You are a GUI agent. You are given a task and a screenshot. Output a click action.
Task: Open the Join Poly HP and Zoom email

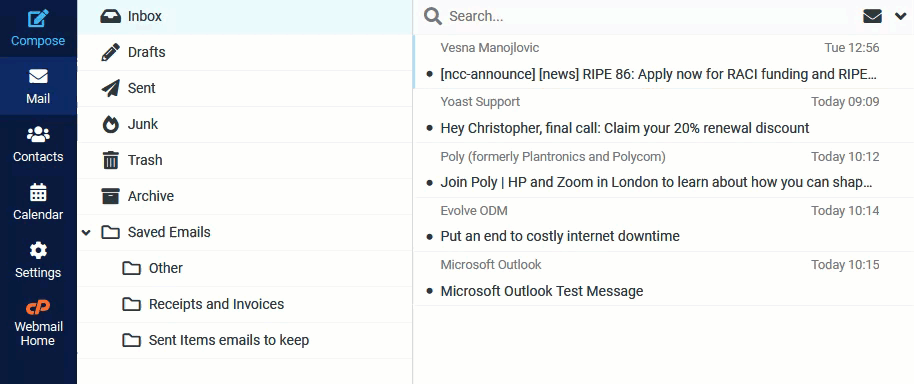pyautogui.click(x=656, y=182)
